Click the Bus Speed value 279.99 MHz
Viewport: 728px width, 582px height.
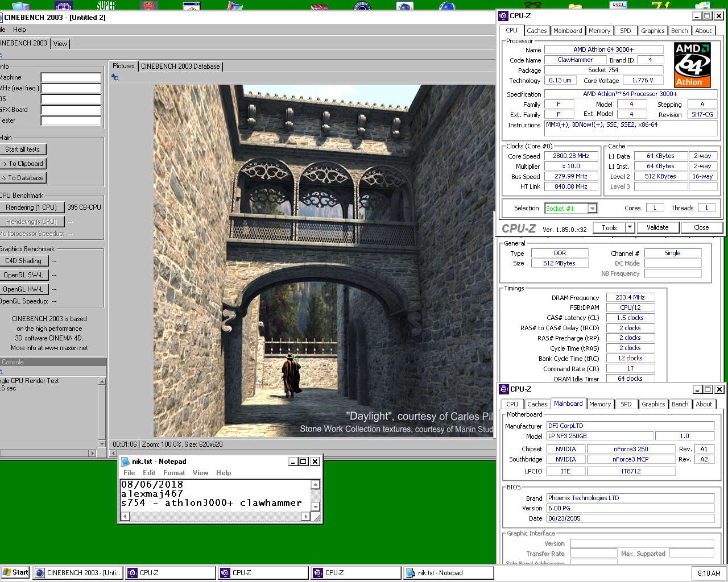[571, 176]
